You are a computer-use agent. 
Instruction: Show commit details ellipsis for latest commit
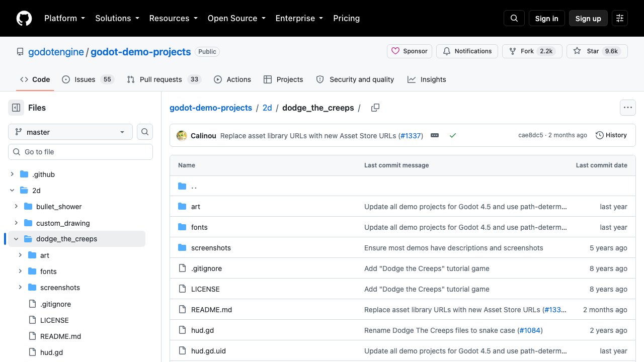(x=435, y=135)
